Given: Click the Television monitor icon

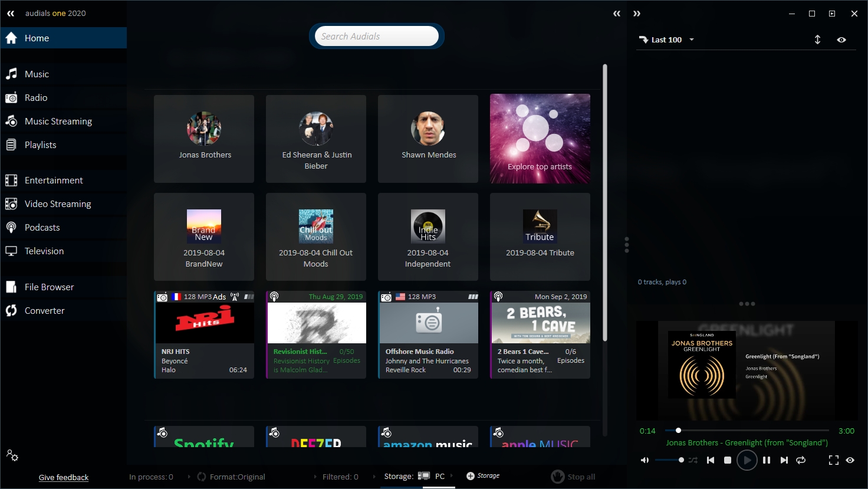Looking at the screenshot, I should 11,251.
